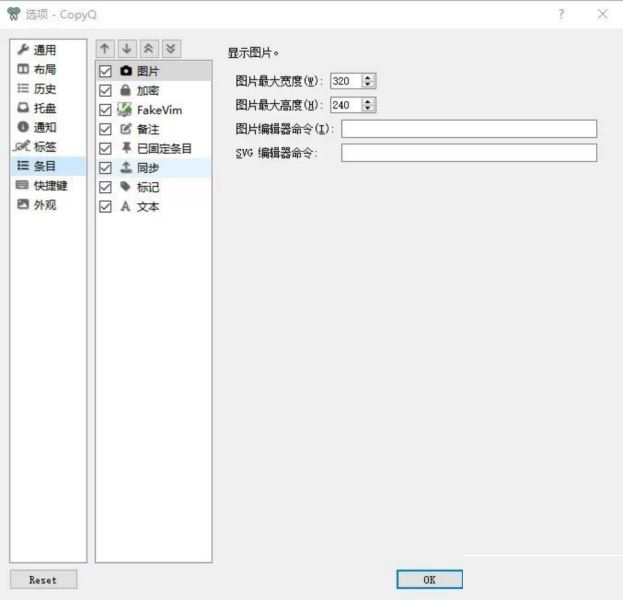The height and width of the screenshot is (600, 623).
Task: Select the 备注 row label
Action: (148, 129)
